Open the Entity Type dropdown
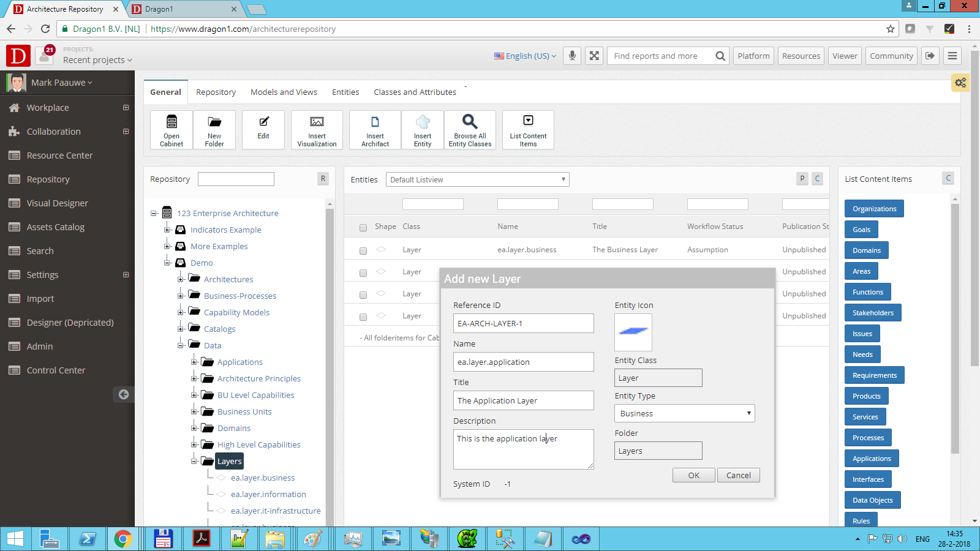 coord(684,413)
